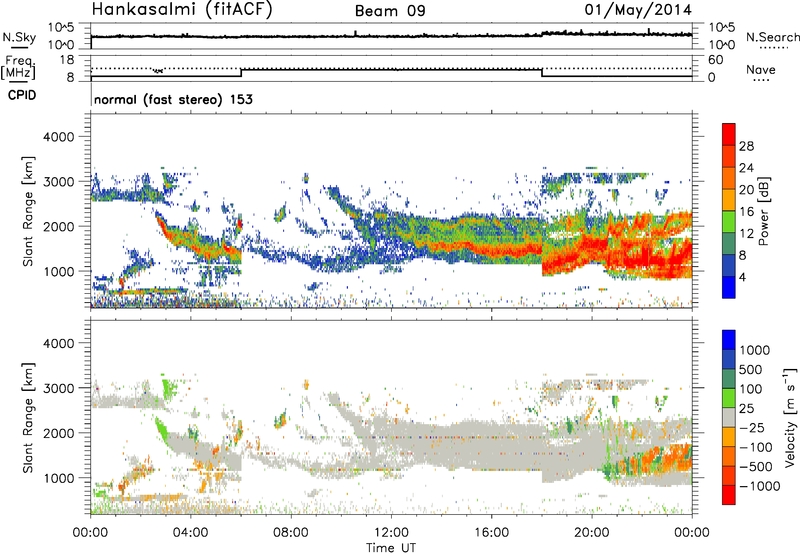Click the 4000 tick in power panel

[x=58, y=137]
